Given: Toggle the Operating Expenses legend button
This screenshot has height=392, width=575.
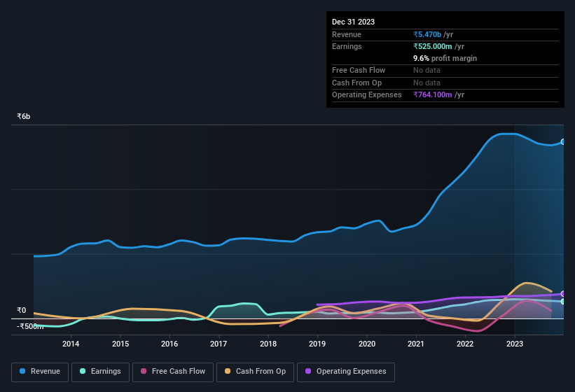Looking at the screenshot, I should point(346,372).
